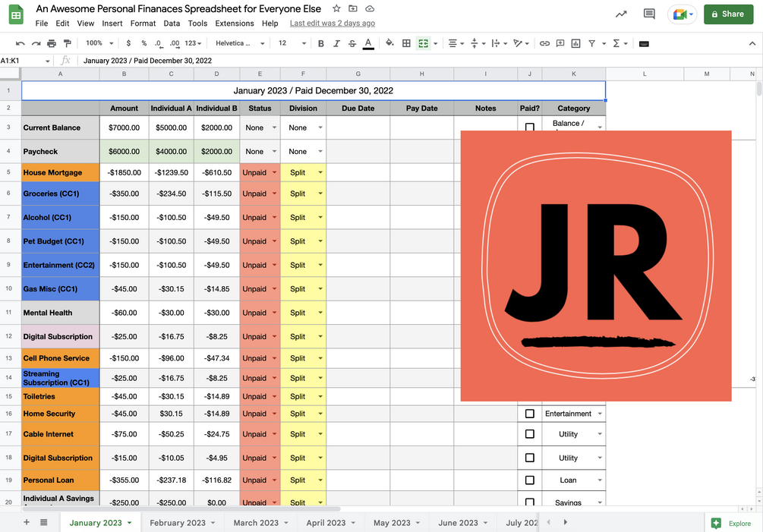Open horizontal align dropdown
Viewport: 763px width, 532px height.
tap(456, 43)
